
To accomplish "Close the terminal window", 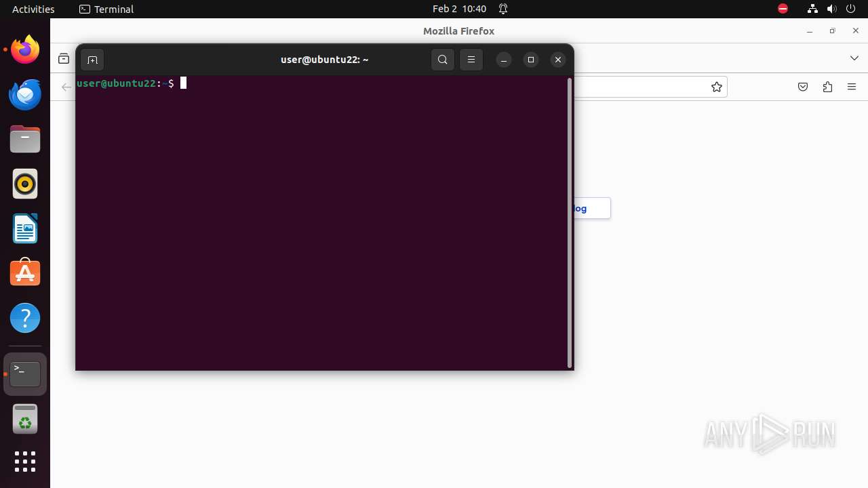I will pos(558,60).
